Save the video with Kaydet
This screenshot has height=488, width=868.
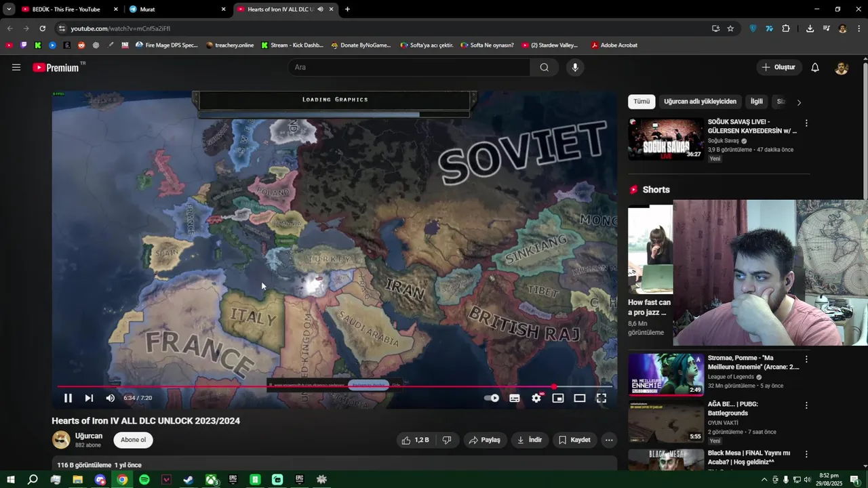click(574, 440)
